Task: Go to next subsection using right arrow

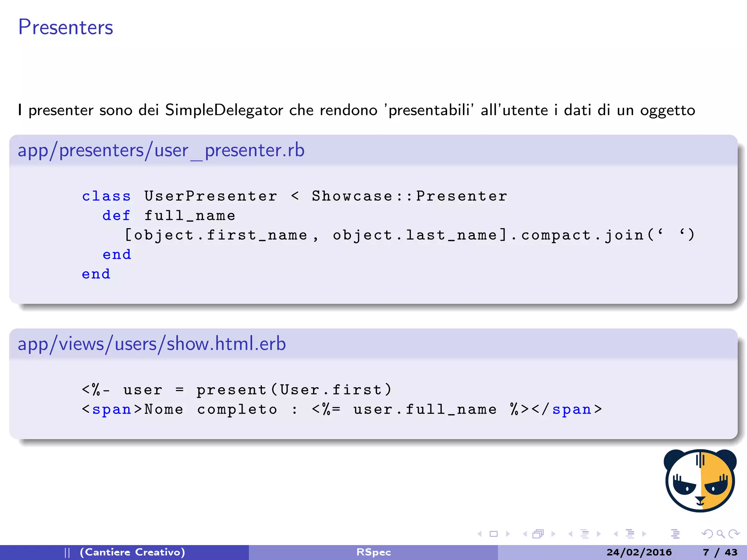Action: [x=599, y=534]
